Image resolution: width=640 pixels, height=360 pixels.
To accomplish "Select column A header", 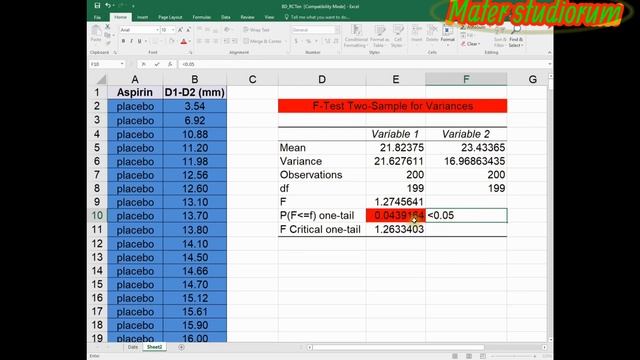I will pos(135,79).
